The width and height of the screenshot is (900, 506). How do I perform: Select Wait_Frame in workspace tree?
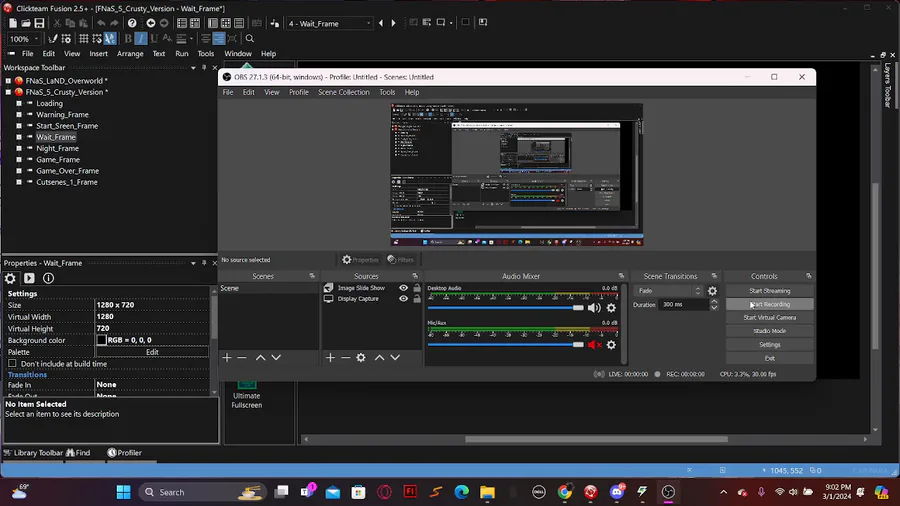(x=56, y=137)
